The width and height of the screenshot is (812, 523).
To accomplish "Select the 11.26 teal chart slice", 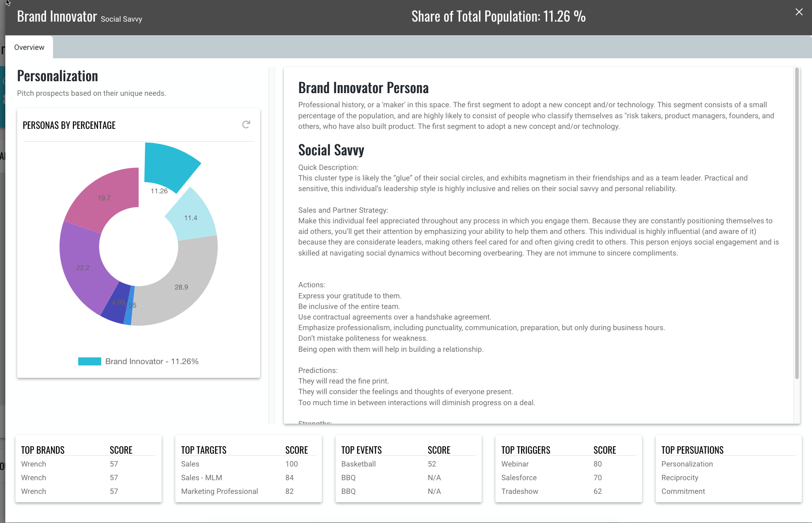I will click(169, 166).
